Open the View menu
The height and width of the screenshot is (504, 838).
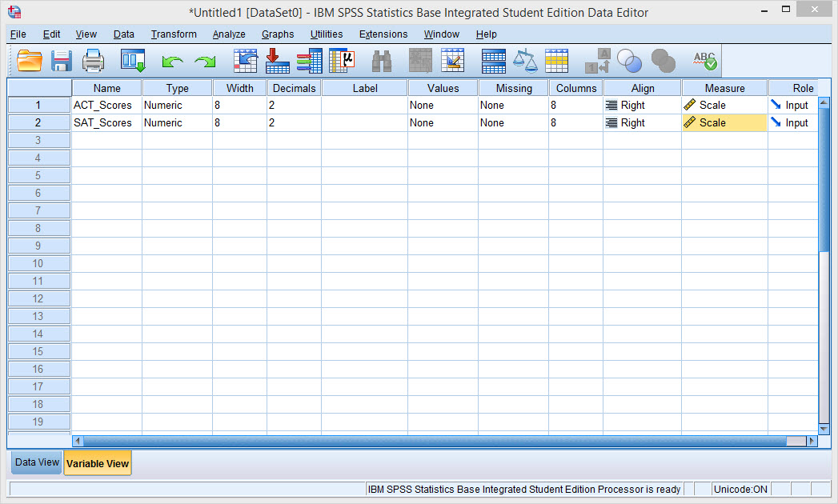pyautogui.click(x=86, y=34)
